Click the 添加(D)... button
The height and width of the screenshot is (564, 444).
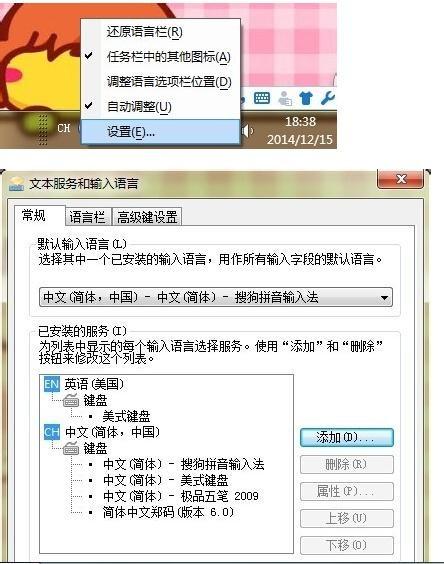tap(346, 437)
